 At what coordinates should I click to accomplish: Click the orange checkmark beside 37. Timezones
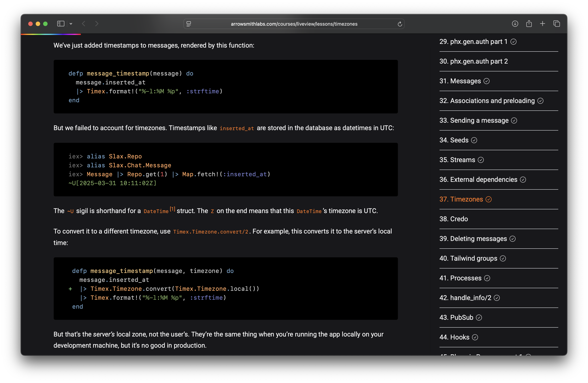click(x=488, y=199)
